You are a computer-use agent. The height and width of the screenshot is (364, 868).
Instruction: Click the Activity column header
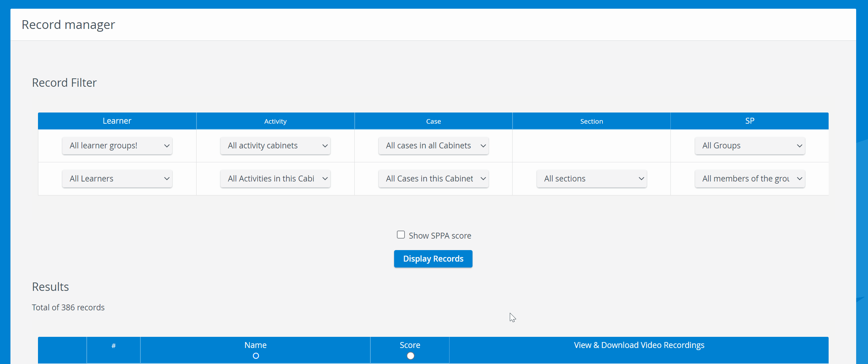[x=275, y=121]
